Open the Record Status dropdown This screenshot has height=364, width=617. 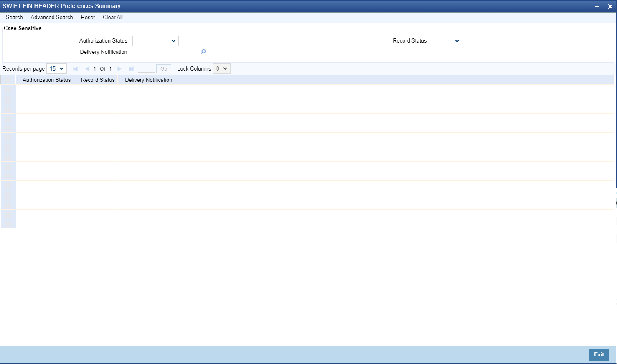click(447, 41)
